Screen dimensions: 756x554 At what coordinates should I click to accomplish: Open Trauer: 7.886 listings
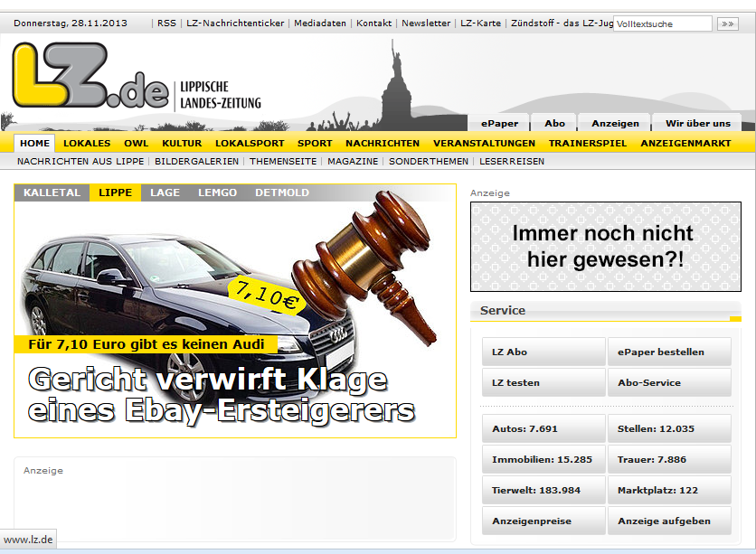669,460
